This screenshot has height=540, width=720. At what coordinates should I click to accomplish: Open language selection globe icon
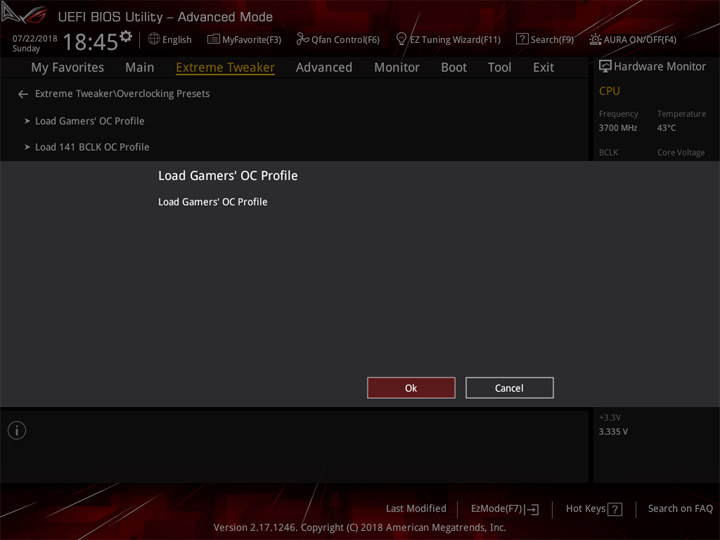[x=154, y=39]
